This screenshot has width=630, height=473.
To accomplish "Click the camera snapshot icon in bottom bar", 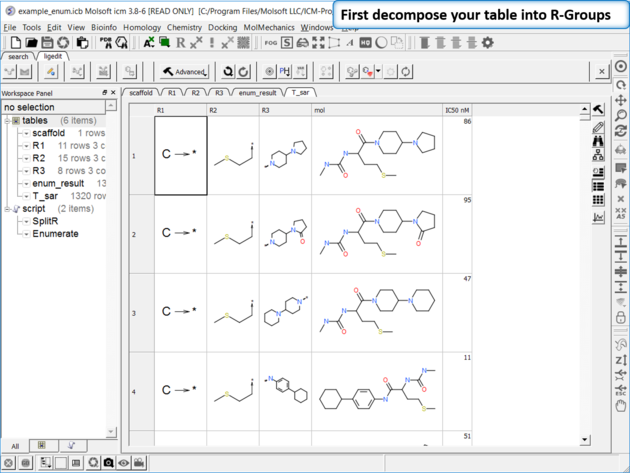I will [x=107, y=463].
